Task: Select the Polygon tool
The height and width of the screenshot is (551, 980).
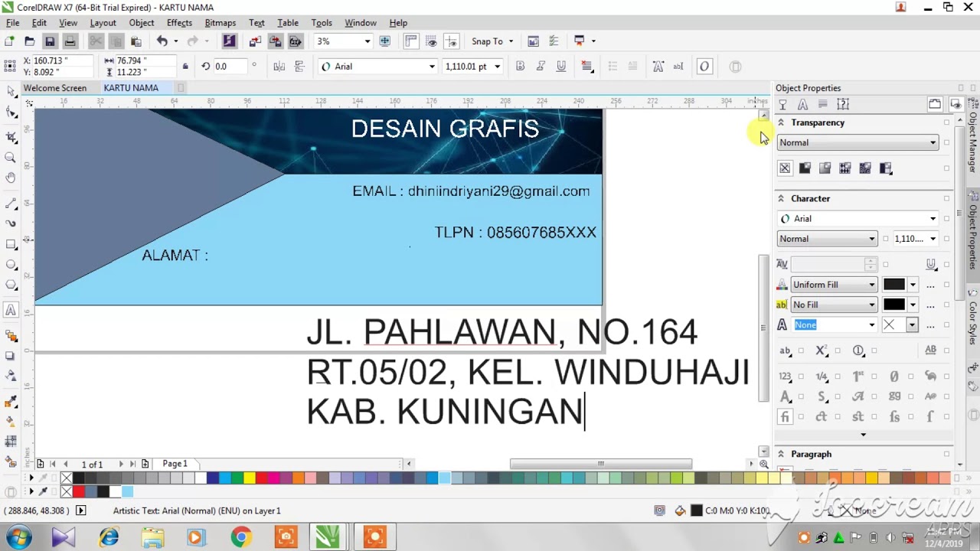Action: 11,285
